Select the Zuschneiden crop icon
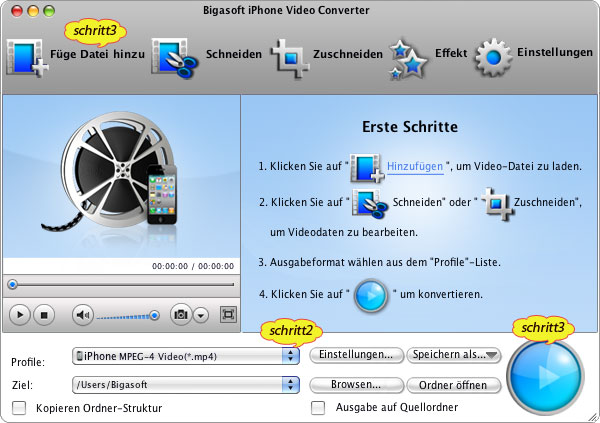 click(290, 58)
